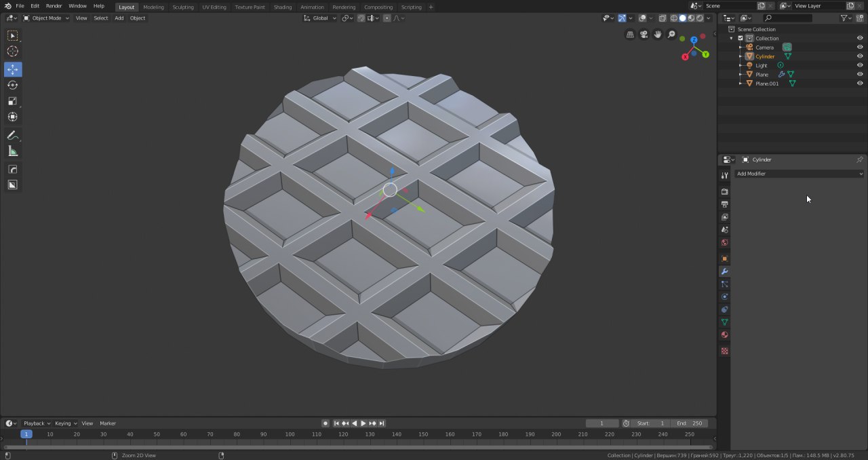Open the Modifiers properties tab
The image size is (868, 460).
[x=724, y=271]
